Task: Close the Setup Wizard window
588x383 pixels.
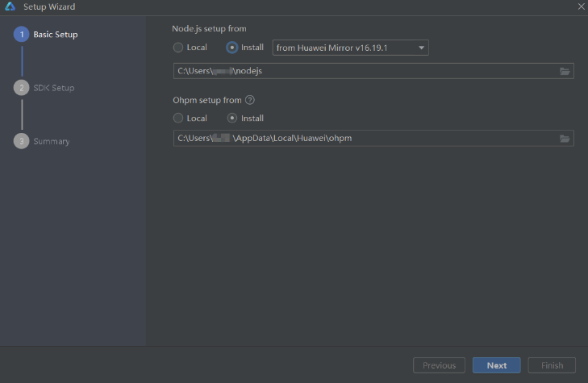Action: coord(582,6)
